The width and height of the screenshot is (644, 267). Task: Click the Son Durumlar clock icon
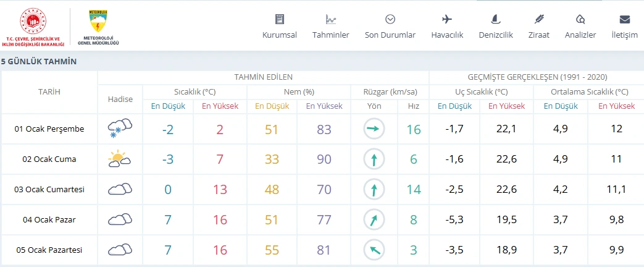[x=390, y=19]
